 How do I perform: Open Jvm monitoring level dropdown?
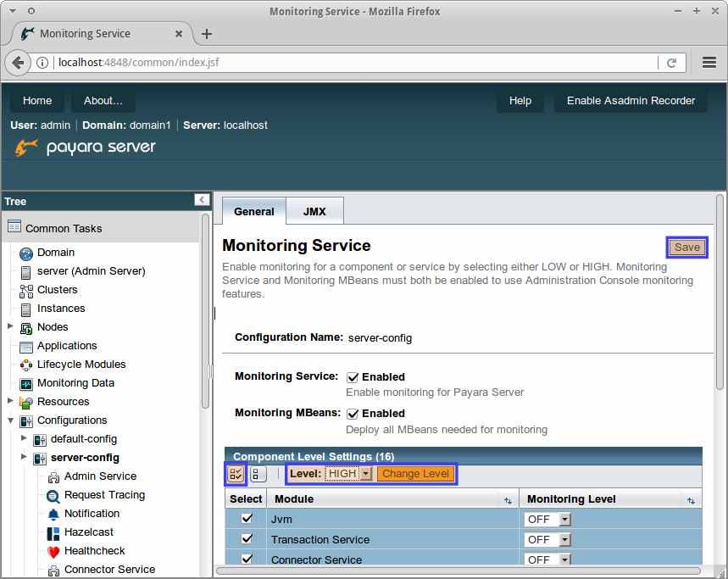(547, 520)
